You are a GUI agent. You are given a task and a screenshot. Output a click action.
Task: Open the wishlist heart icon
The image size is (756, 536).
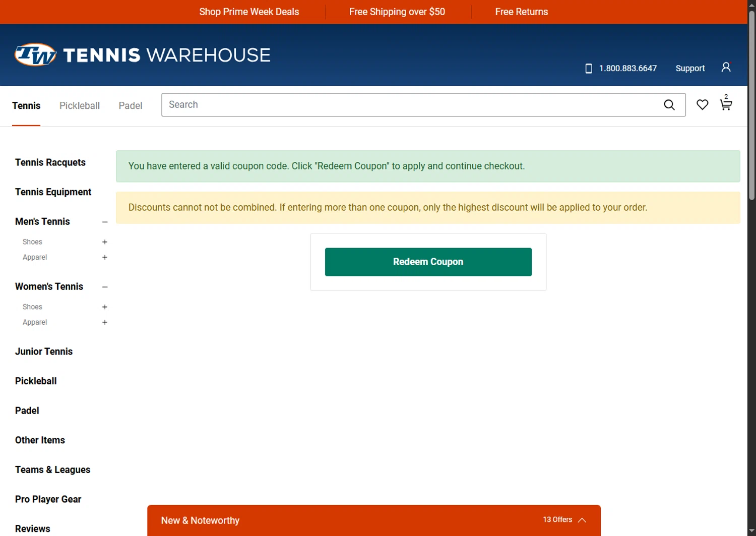click(703, 104)
